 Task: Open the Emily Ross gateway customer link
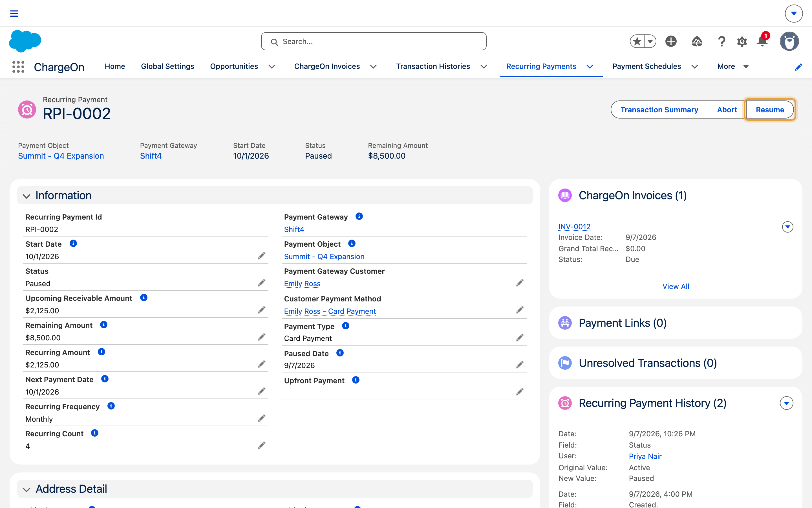(302, 284)
